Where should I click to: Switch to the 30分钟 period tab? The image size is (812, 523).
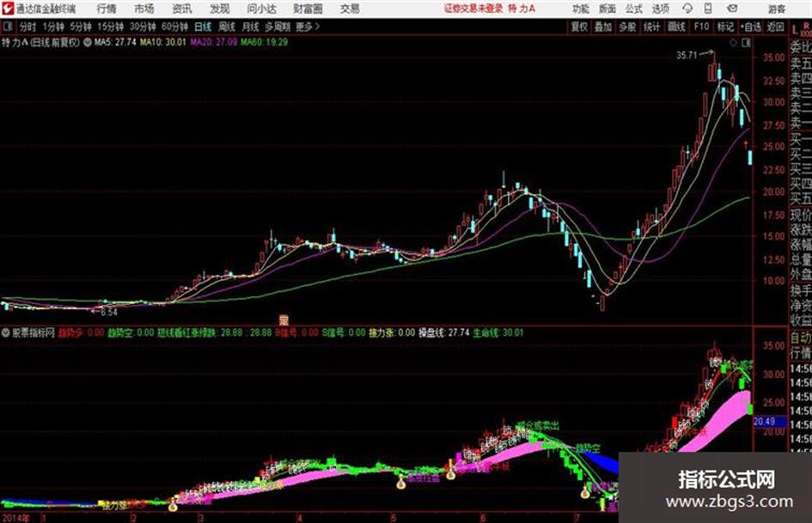coord(143,27)
